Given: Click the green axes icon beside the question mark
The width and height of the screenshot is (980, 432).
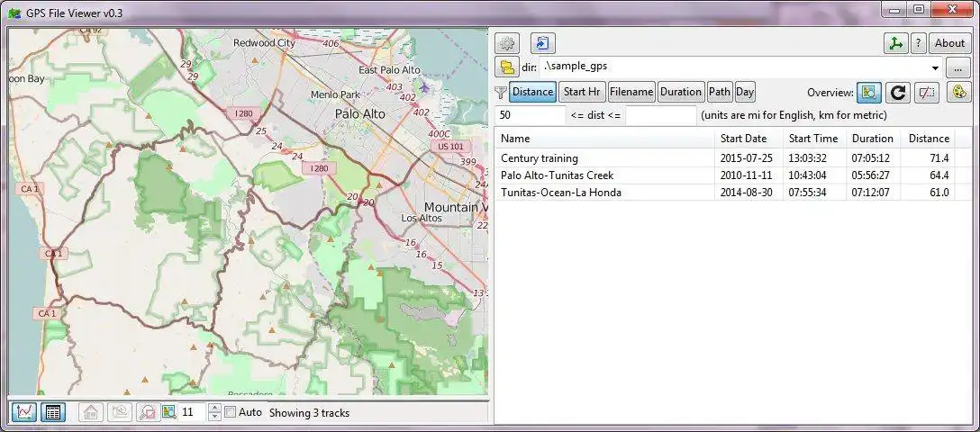Looking at the screenshot, I should [x=895, y=43].
